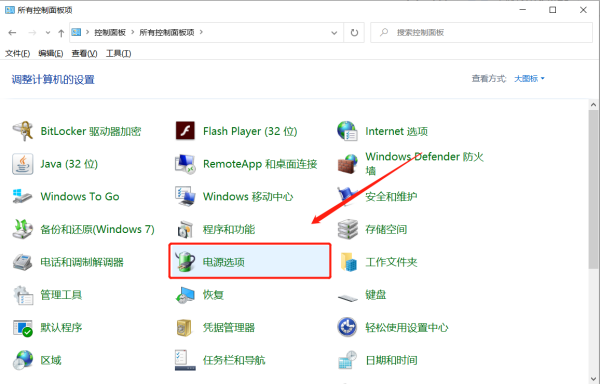Maximize the control panel window

click(x=553, y=10)
